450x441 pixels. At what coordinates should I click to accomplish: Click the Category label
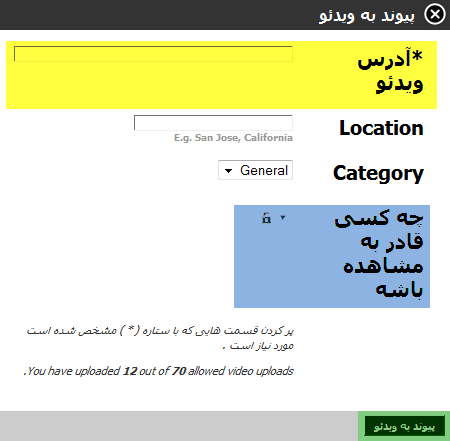point(378,173)
